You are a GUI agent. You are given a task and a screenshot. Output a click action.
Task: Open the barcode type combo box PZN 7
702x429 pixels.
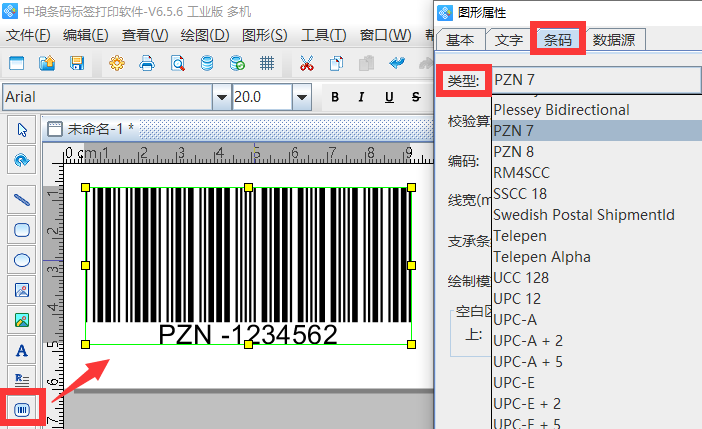[596, 80]
